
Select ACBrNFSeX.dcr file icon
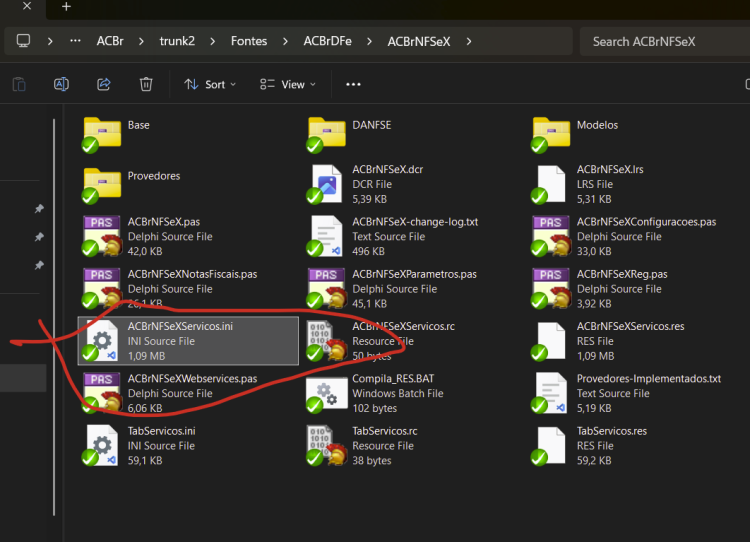pyautogui.click(x=325, y=184)
